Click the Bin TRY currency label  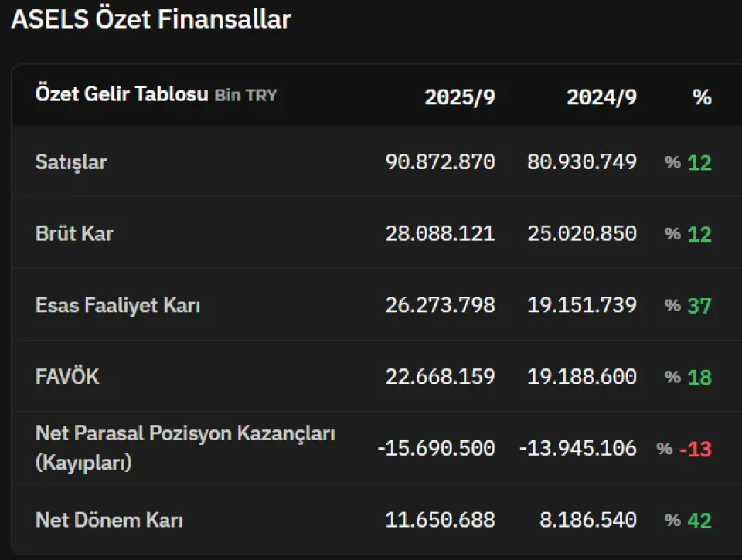[x=246, y=96]
